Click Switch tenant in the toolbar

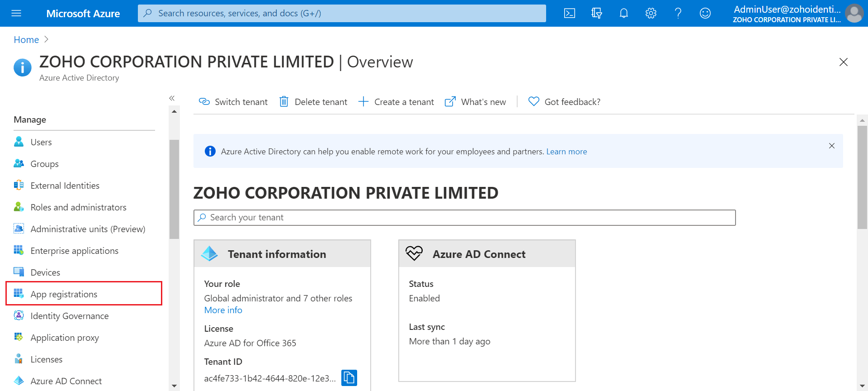[233, 102]
